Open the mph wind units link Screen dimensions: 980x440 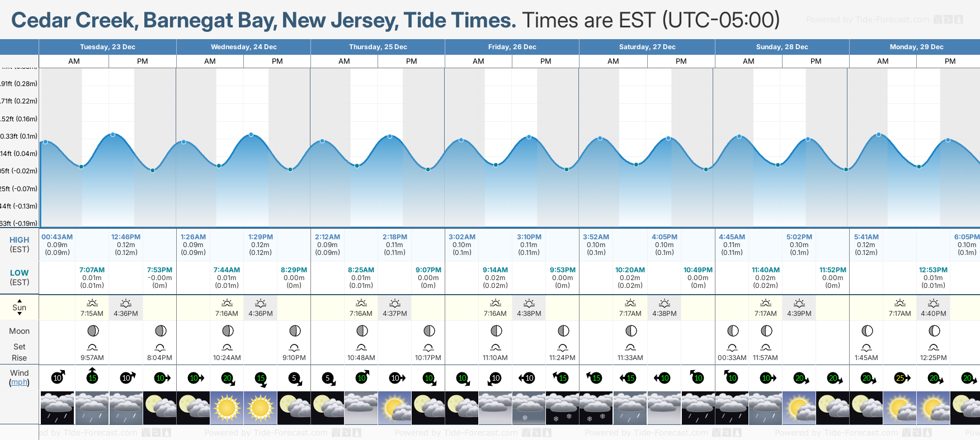pos(20,382)
